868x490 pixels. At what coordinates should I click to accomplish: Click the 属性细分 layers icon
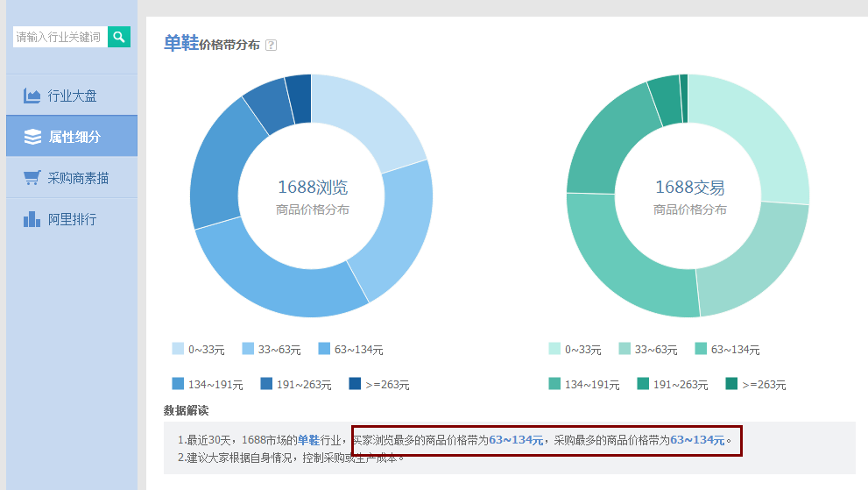click(32, 137)
